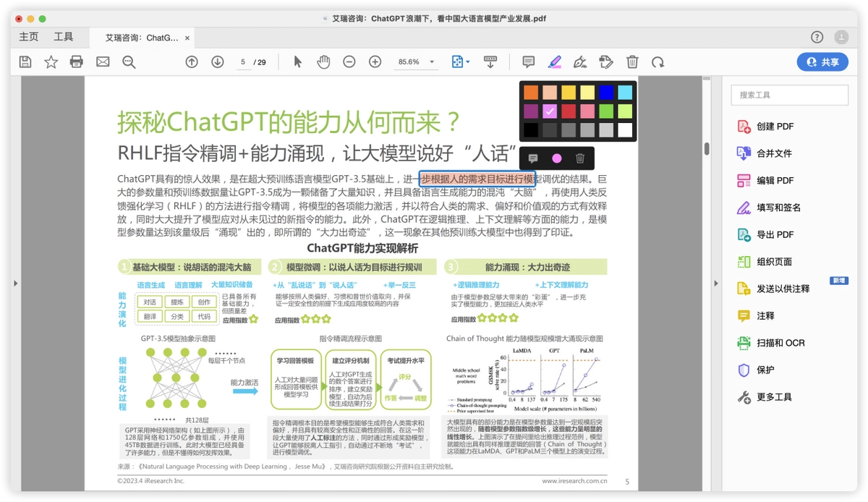Switch to the 工具 tab
The height and width of the screenshot is (502, 868).
tap(64, 37)
